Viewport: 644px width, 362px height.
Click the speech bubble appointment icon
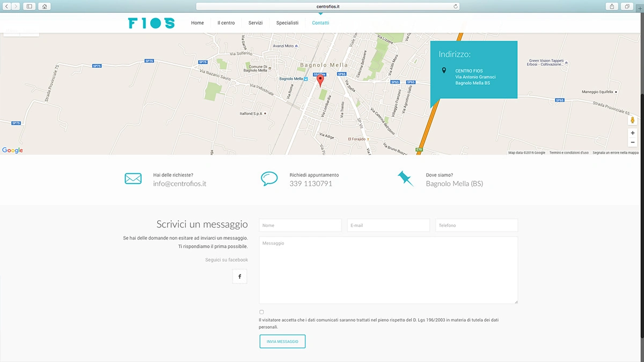click(269, 179)
